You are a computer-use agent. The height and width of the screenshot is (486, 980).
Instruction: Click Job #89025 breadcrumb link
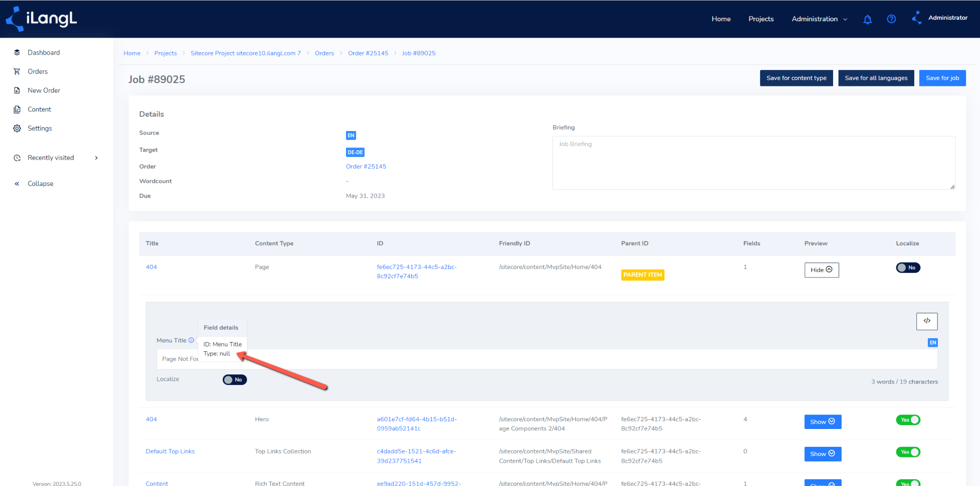(x=418, y=53)
